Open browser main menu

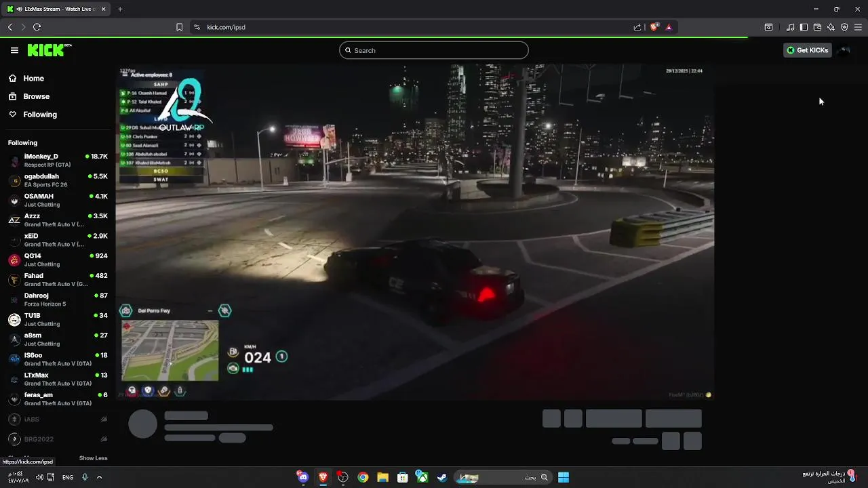click(858, 27)
